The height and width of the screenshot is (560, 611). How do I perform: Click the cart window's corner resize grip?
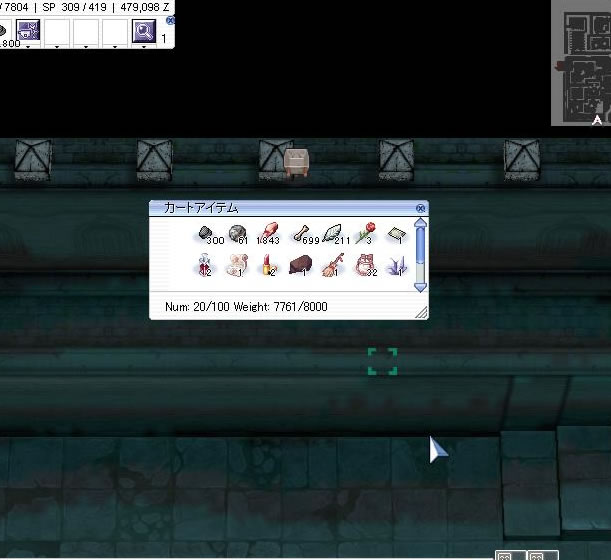pyautogui.click(x=422, y=313)
